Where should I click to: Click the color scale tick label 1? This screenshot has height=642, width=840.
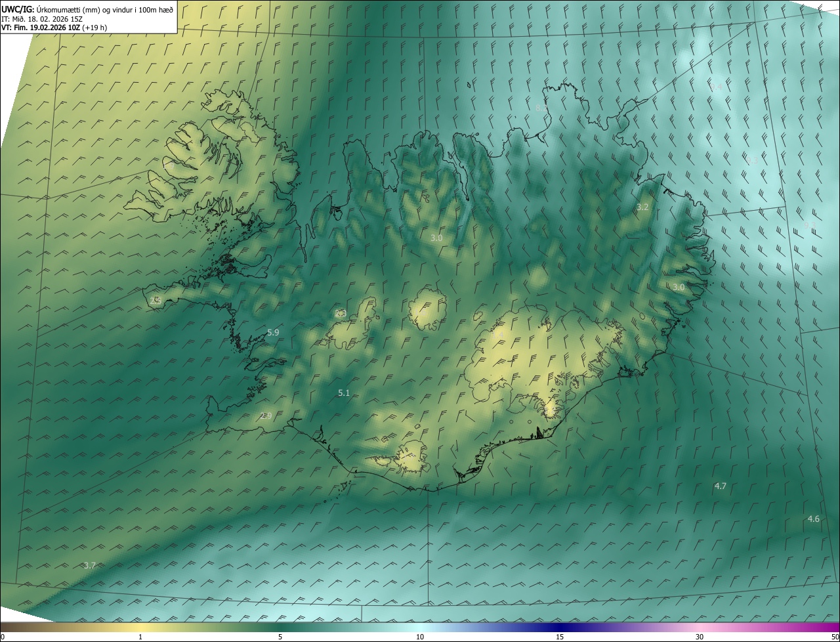(140, 637)
